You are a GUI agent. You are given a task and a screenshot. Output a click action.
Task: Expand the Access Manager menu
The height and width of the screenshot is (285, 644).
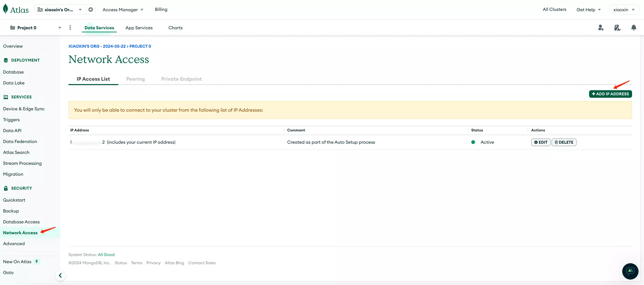tap(123, 10)
